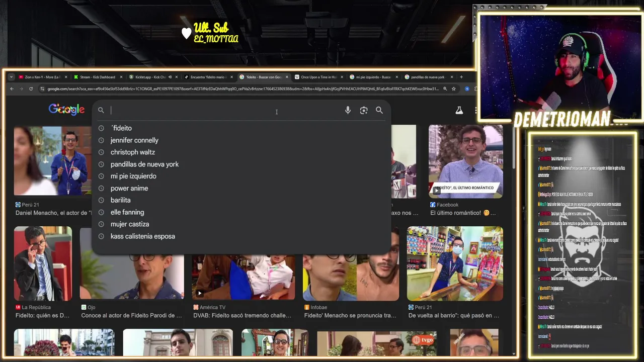The width and height of the screenshot is (644, 362).
Task: Switch to the Kicklet.app tab
Action: 150,77
